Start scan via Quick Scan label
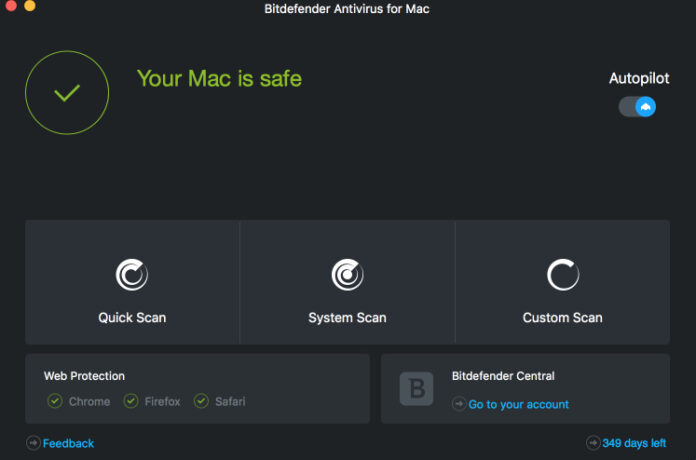The height and width of the screenshot is (460, 696). pos(132,318)
